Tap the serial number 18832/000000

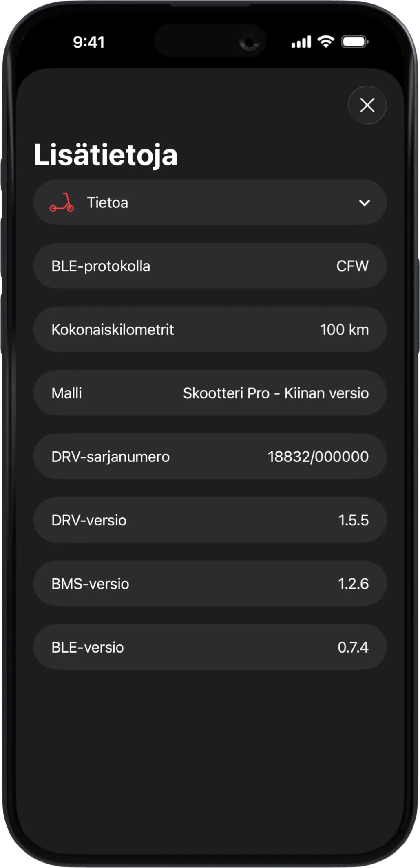[x=318, y=457]
